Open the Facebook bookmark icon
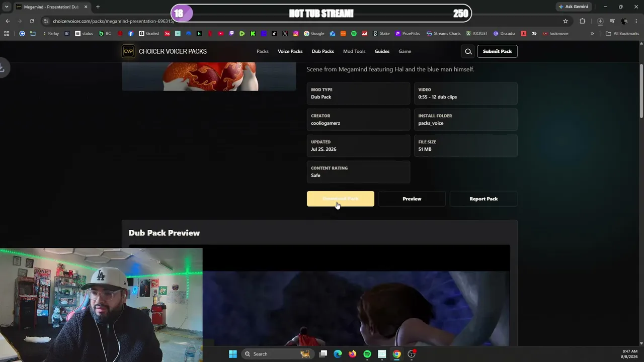644x362 pixels. [131, 34]
